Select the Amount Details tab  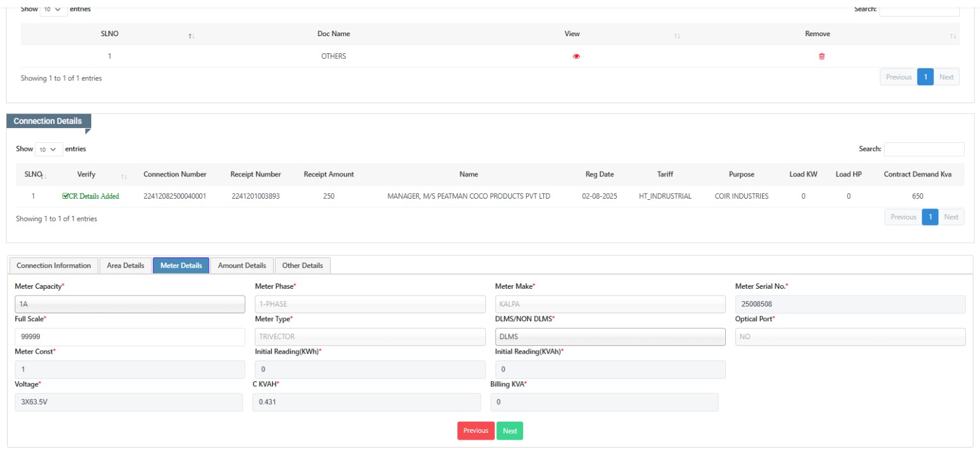pyautogui.click(x=242, y=265)
